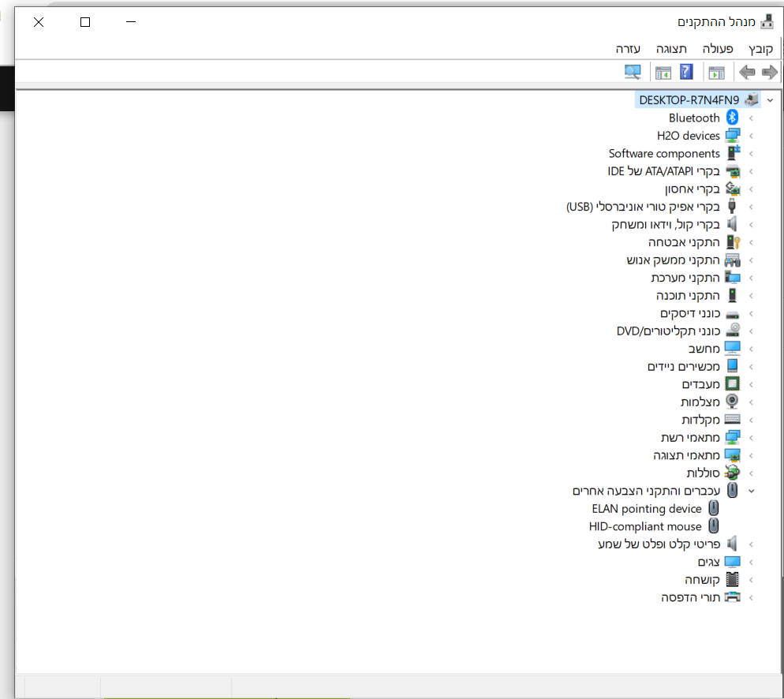The width and height of the screenshot is (784, 699).
Task: Click the scan for hardware changes icon
Action: pos(633,73)
